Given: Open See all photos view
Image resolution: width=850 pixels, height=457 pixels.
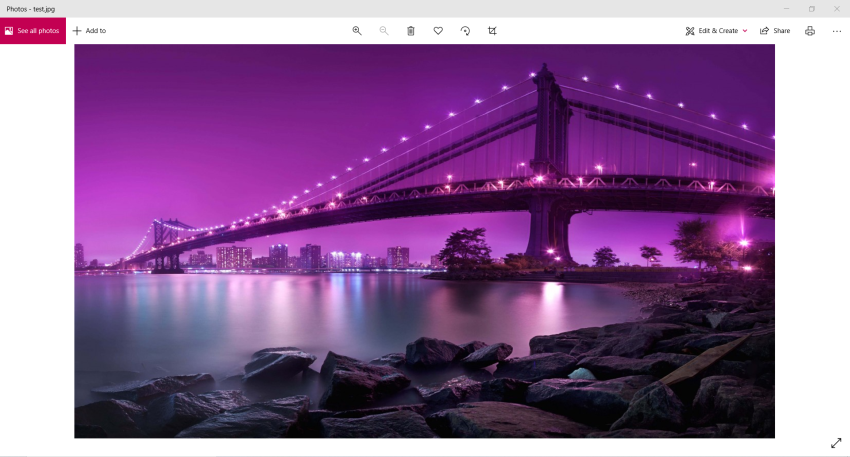Looking at the screenshot, I should [x=33, y=31].
